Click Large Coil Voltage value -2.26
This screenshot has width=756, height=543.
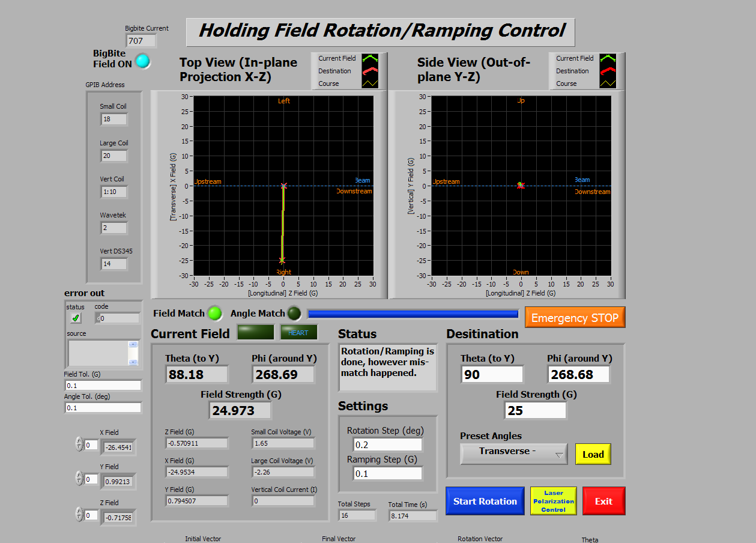click(283, 472)
